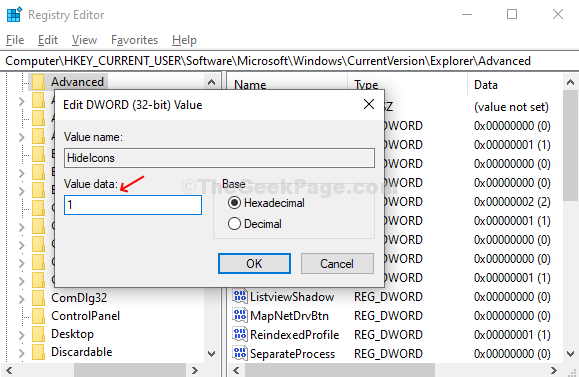
Task: Select the ReindexedProfile value name
Action: [x=294, y=335]
